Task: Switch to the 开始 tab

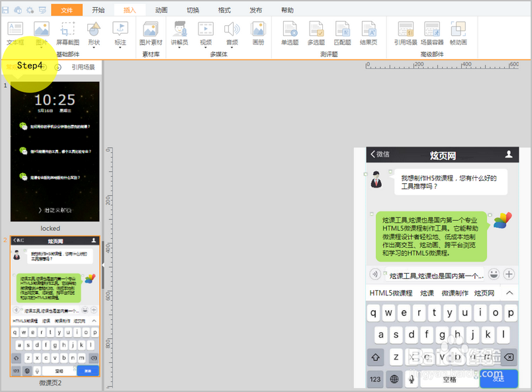Action: tap(99, 10)
